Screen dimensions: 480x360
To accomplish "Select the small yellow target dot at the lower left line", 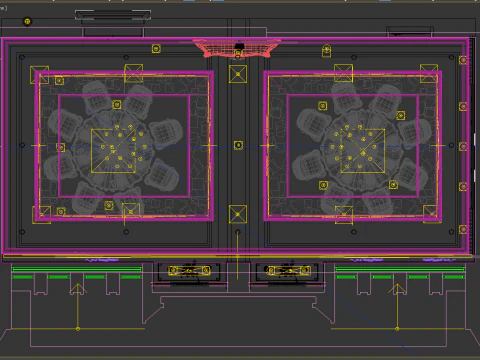I will point(78,329).
